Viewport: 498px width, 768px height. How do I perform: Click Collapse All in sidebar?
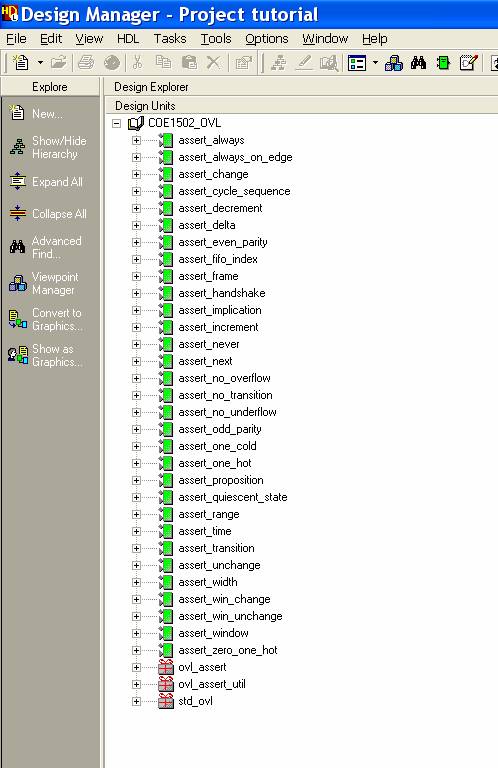click(x=48, y=214)
